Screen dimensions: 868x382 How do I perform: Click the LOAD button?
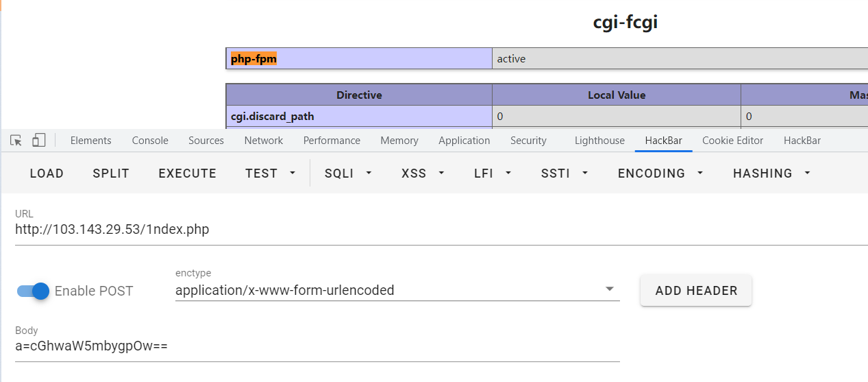(x=47, y=174)
